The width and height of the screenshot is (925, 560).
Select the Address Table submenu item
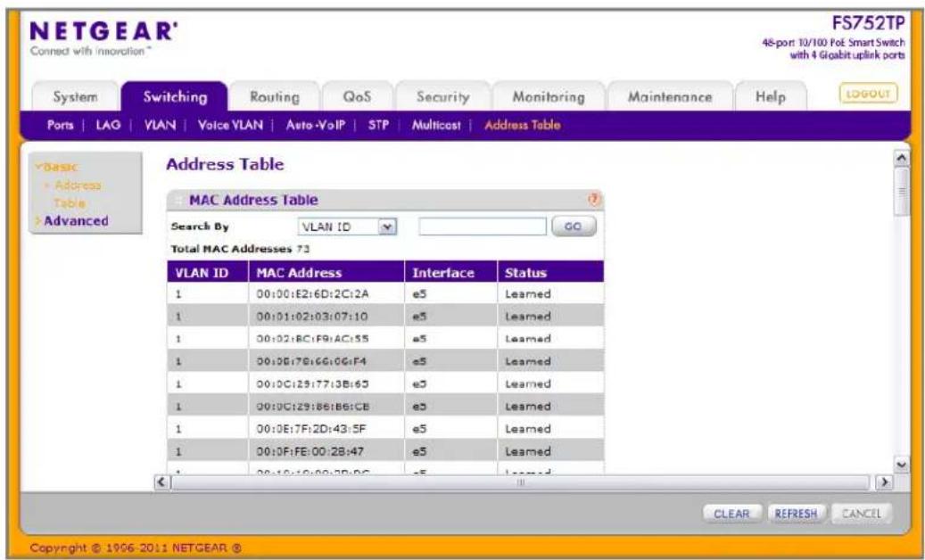point(522,125)
